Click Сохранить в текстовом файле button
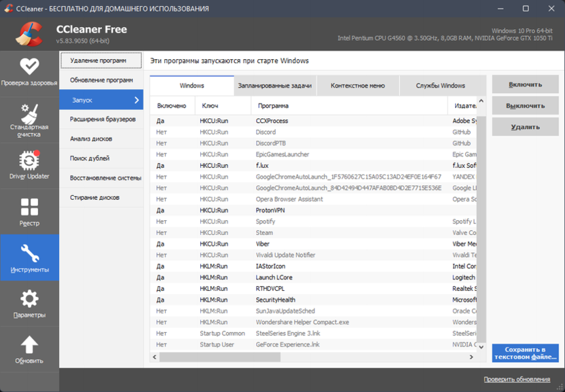565x392 pixels. click(x=525, y=353)
